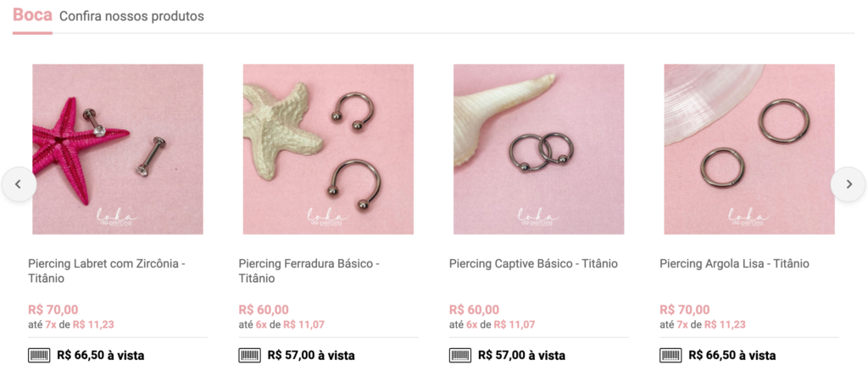Image resolution: width=868 pixels, height=376 pixels.
Task: Open Piercing Argola Lisa rings image
Action: 749,149
